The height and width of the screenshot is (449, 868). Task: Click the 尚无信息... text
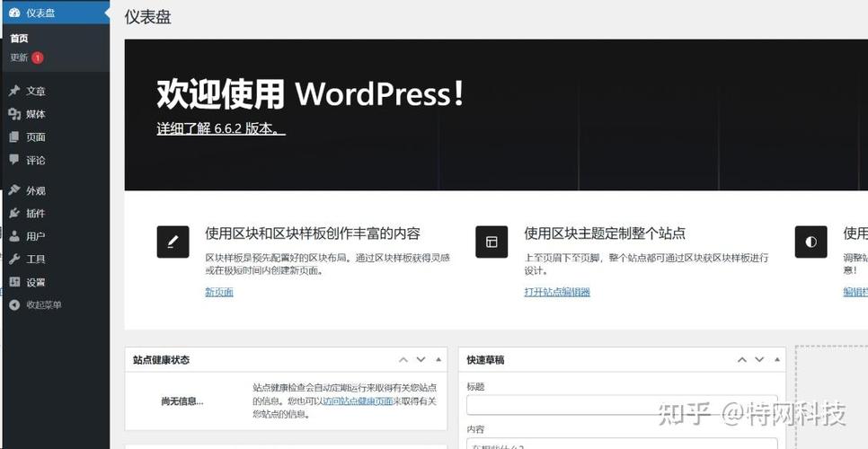coord(182,401)
